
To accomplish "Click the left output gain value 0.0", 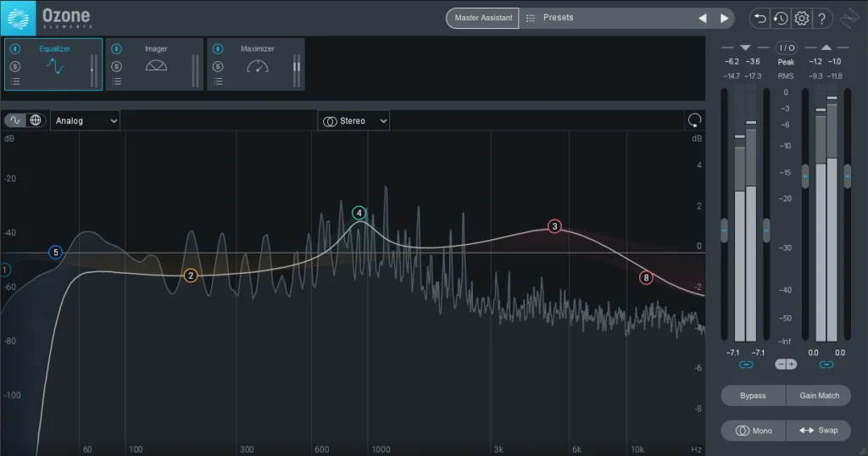I will coord(813,353).
